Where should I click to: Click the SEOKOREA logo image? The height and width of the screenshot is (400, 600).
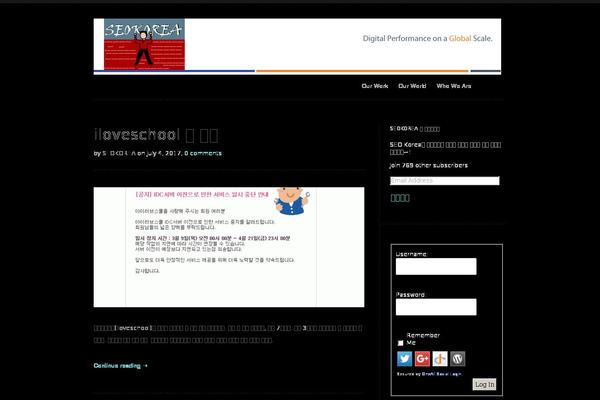(x=144, y=44)
